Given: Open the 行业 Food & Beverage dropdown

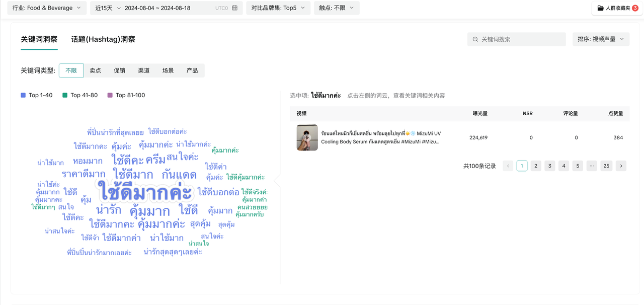Looking at the screenshot, I should click(x=47, y=8).
